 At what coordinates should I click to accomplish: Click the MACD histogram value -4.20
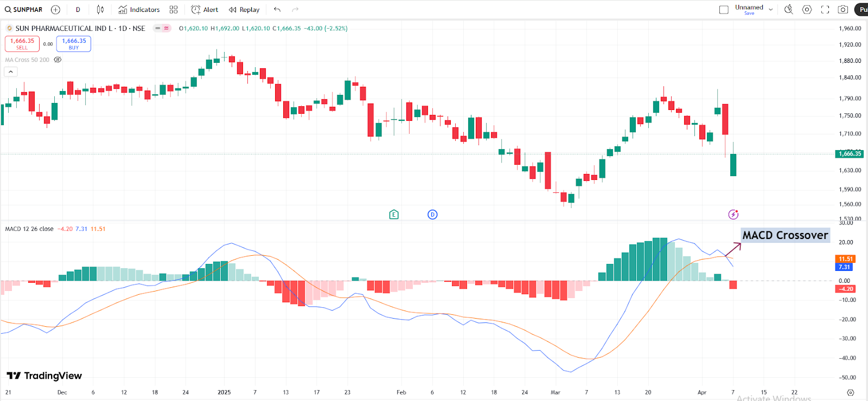[x=65, y=229]
